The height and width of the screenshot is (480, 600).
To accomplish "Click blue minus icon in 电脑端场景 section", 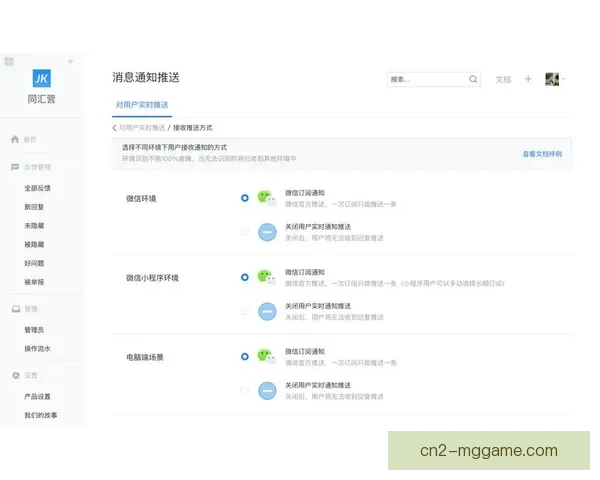I will pos(267,390).
